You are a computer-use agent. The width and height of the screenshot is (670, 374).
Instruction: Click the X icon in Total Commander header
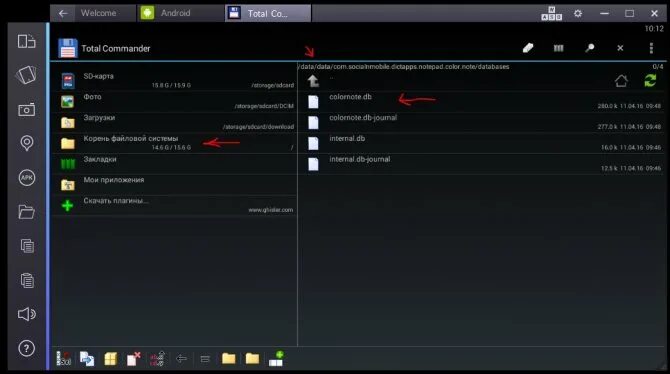coord(620,48)
